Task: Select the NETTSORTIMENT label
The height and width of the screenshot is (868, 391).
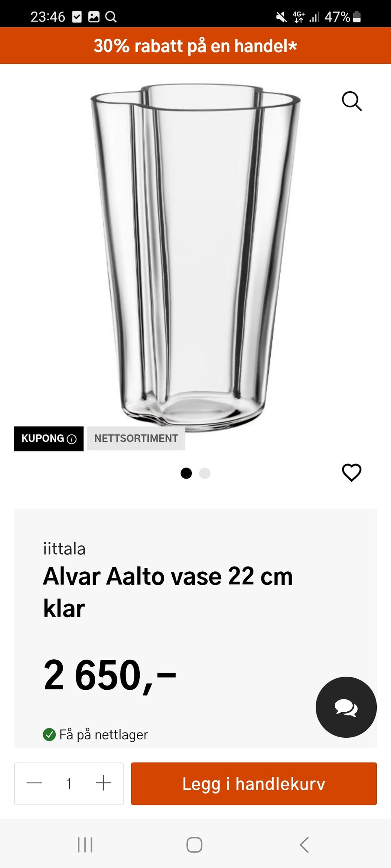Action: (136, 438)
